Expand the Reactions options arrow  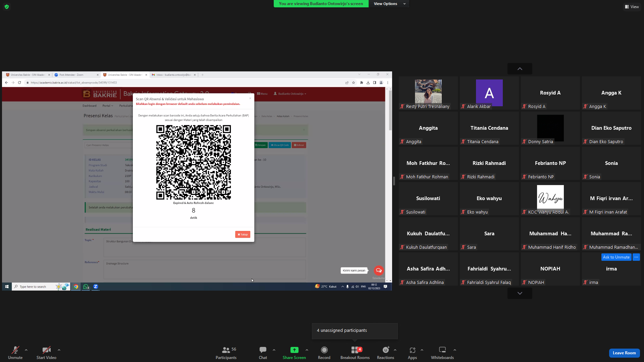coord(395,350)
